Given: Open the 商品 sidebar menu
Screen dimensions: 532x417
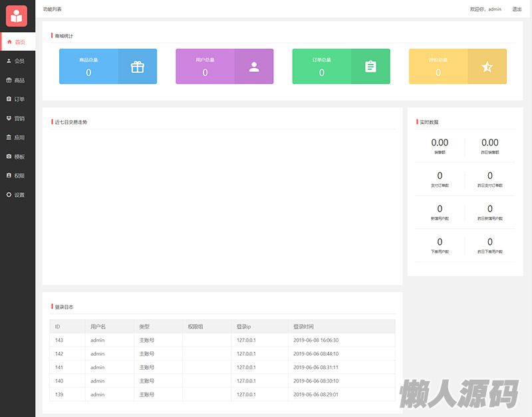Looking at the screenshot, I should 19,80.
